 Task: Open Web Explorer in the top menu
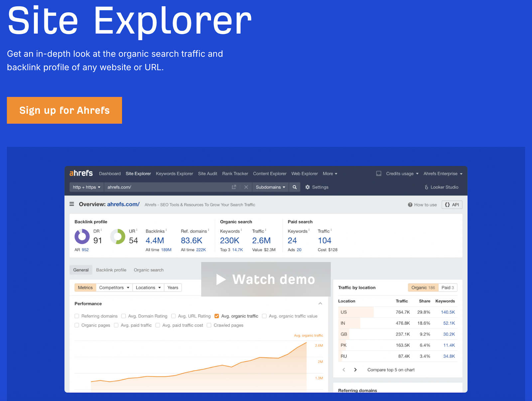305,174
